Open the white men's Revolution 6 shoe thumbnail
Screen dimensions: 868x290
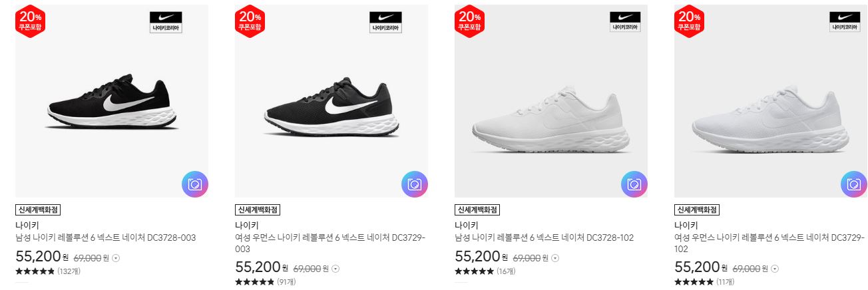551,101
